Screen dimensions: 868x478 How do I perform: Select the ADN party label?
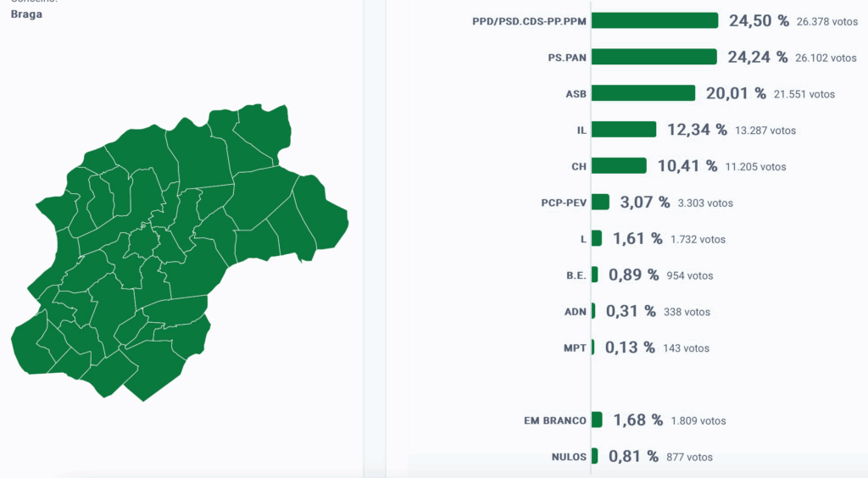click(575, 312)
